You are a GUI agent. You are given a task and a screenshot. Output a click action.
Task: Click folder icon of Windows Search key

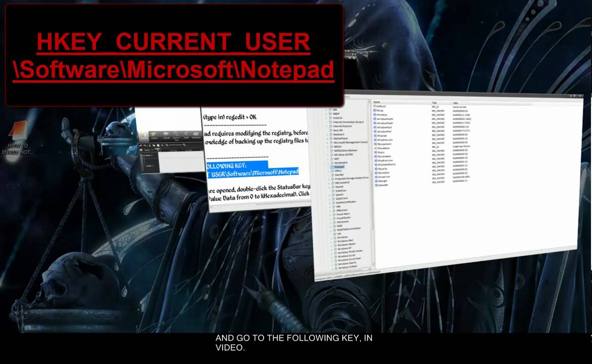click(336, 263)
